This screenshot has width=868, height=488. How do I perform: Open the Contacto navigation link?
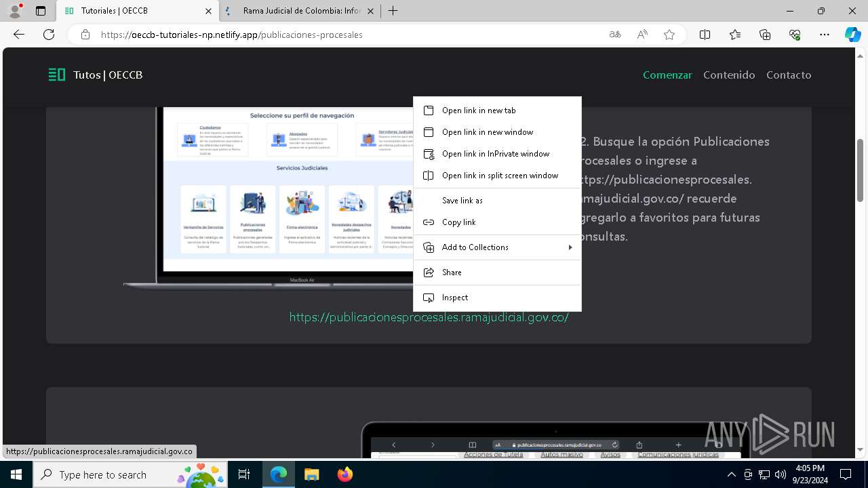coord(789,75)
